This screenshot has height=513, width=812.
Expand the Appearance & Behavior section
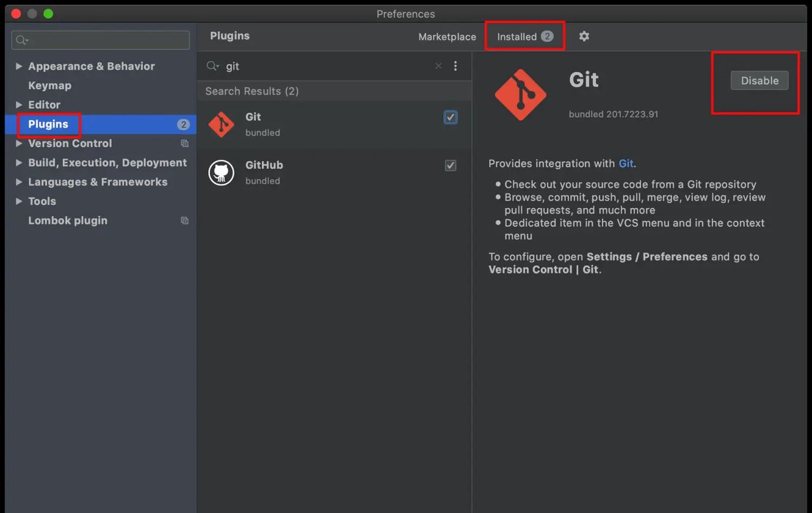coord(19,66)
